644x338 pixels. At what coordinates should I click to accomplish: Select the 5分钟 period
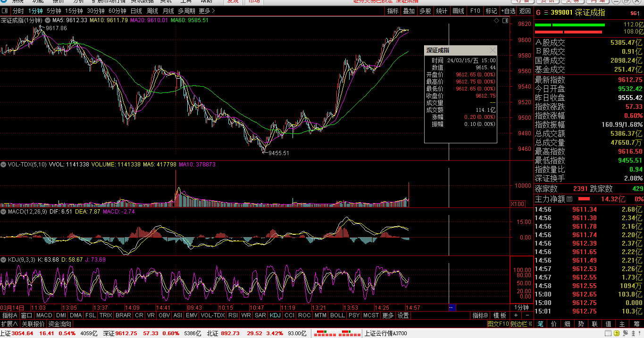pos(54,11)
